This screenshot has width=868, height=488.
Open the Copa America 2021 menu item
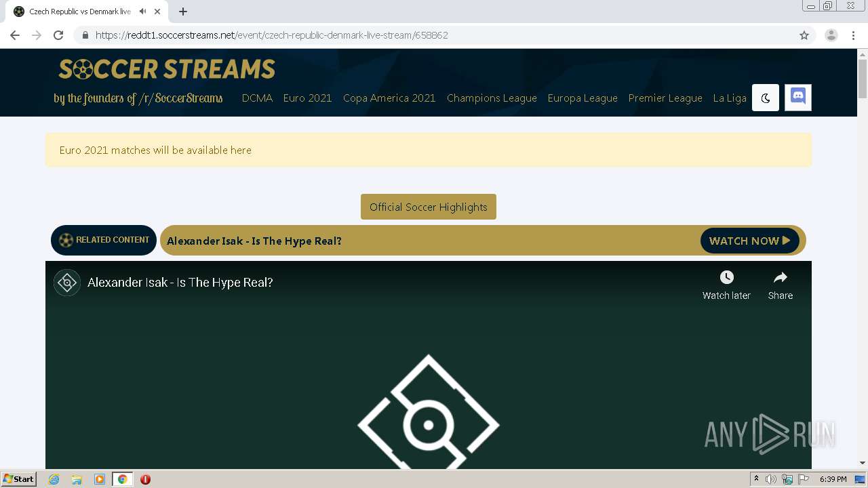[389, 98]
